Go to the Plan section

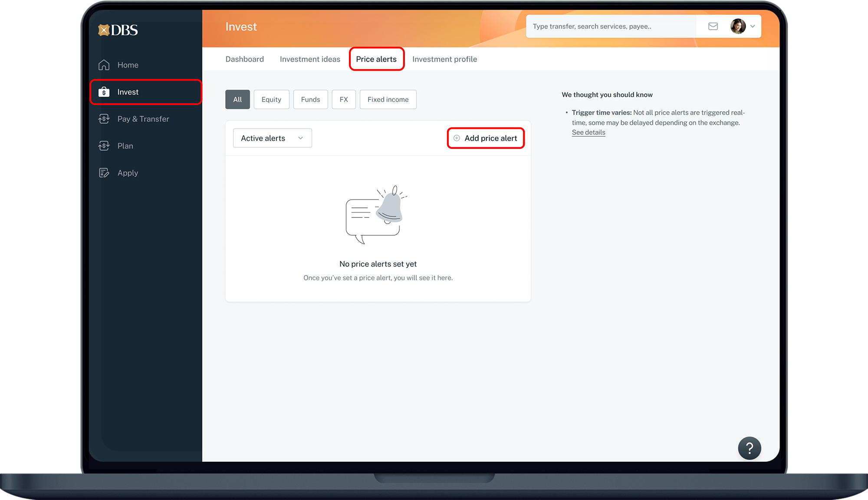[x=125, y=146]
